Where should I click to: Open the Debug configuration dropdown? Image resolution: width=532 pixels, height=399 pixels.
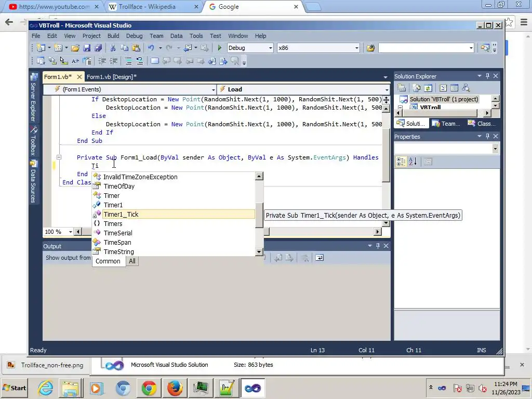pyautogui.click(x=270, y=48)
